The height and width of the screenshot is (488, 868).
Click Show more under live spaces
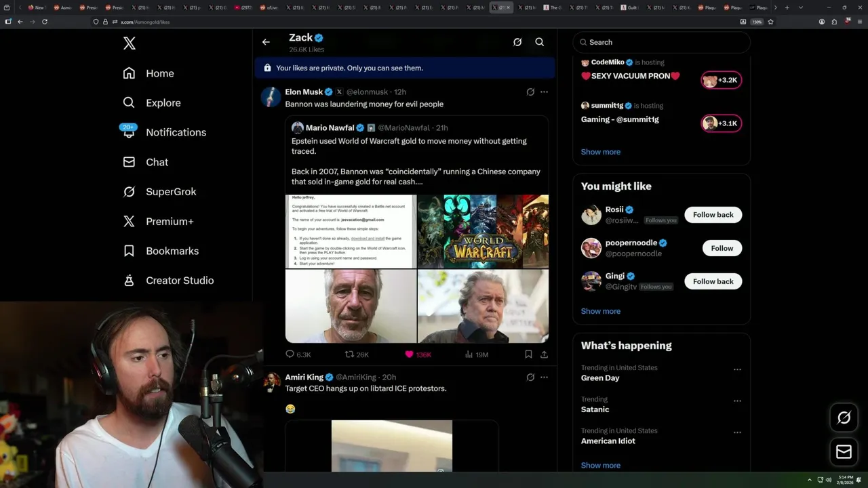click(x=600, y=152)
